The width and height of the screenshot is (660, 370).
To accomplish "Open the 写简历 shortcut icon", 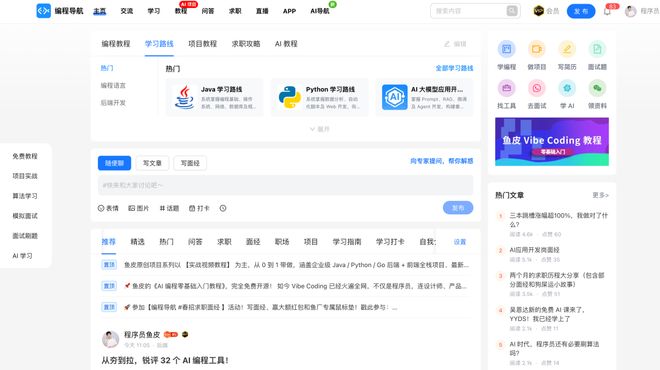I will point(567,49).
